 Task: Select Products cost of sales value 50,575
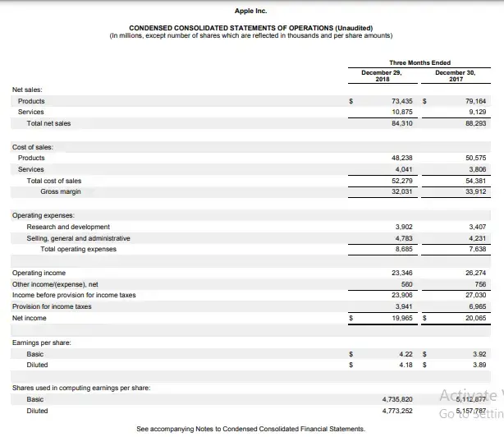[476, 158]
